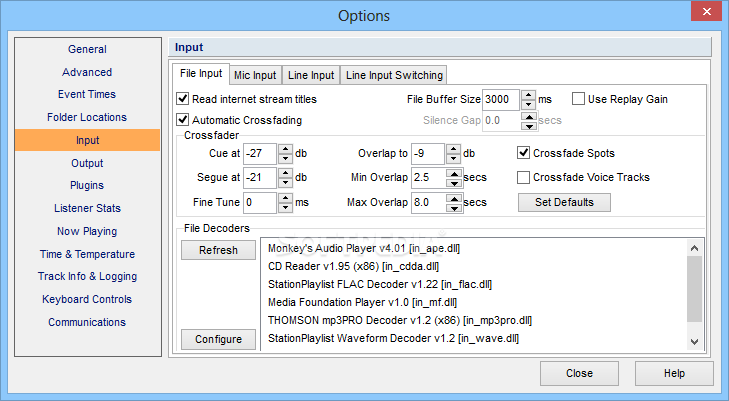The width and height of the screenshot is (729, 401).
Task: Select THOMSON mp3PRO Decoder entry
Action: [x=400, y=320]
